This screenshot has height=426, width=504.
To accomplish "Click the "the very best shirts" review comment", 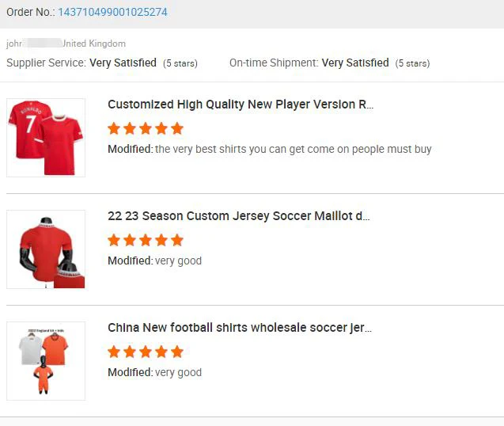I will [293, 149].
